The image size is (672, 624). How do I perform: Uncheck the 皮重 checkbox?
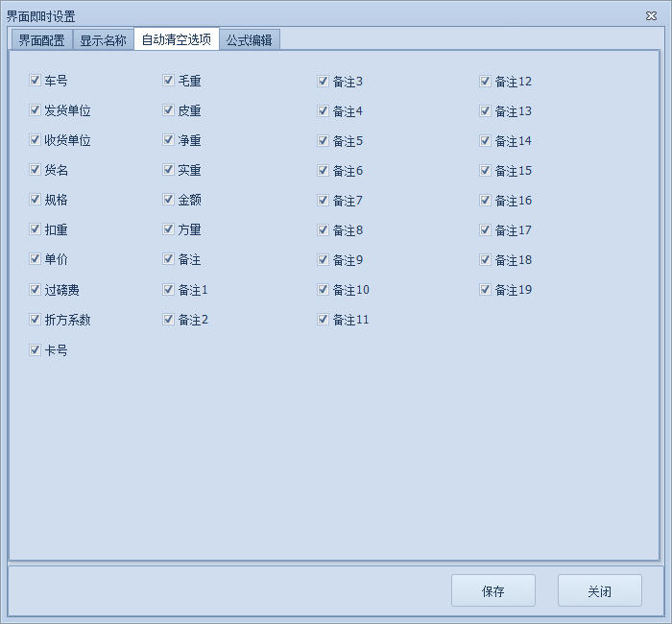(168, 110)
